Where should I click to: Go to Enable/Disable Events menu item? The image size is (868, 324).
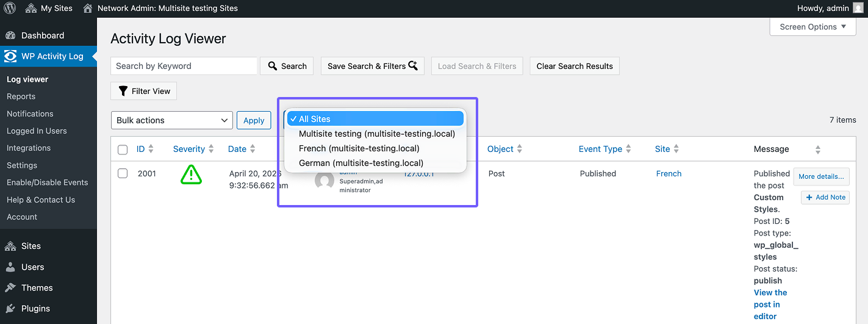(48, 182)
